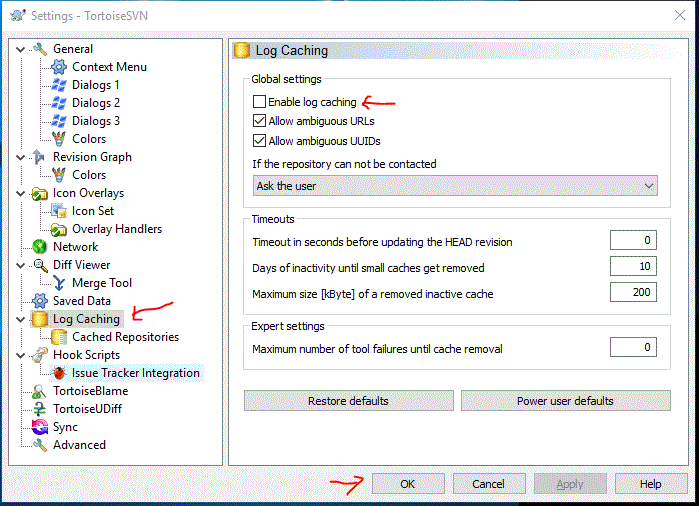Focus the HEAD revision timeout field

633,241
